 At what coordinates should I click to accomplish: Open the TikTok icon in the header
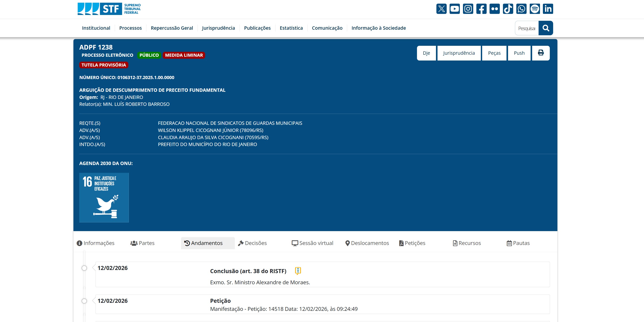(x=508, y=9)
